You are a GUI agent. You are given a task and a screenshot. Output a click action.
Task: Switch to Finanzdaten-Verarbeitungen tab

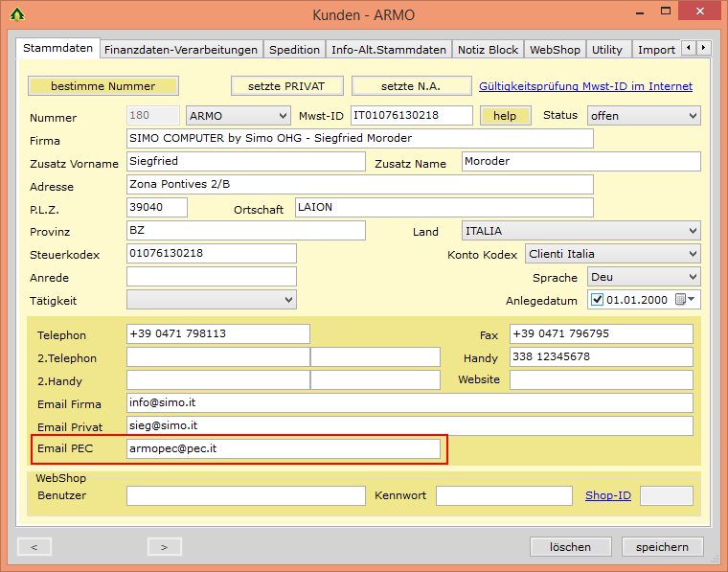pos(181,50)
